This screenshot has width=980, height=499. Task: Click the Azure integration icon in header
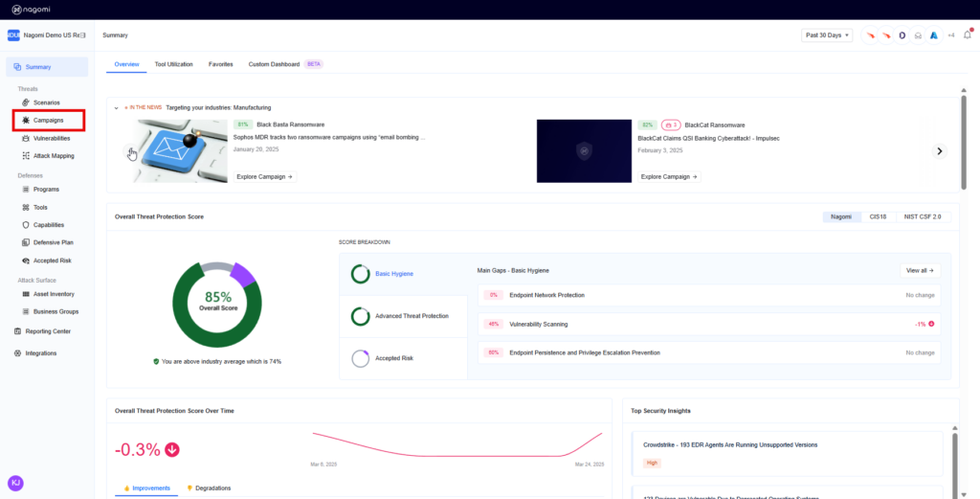point(934,35)
